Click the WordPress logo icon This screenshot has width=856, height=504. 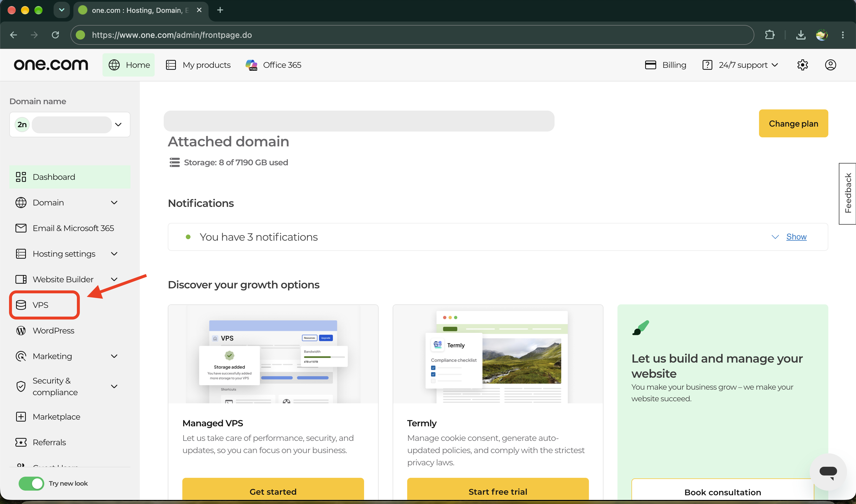pos(21,331)
